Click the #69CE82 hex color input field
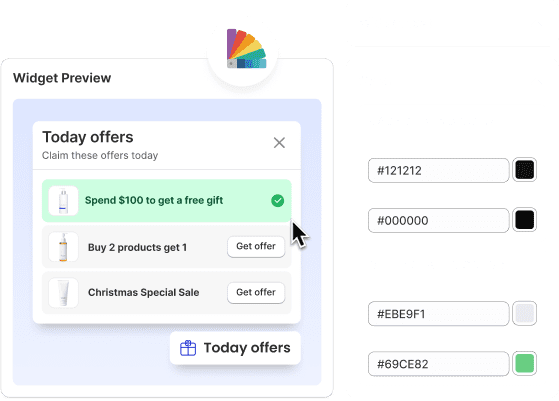Viewport: 559px width, 401px height. tap(439, 364)
